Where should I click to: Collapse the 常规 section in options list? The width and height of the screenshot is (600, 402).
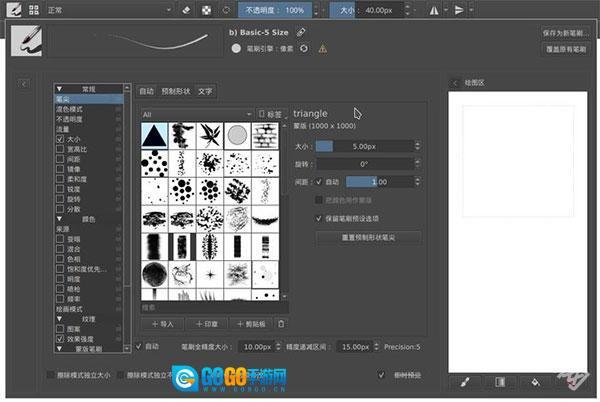point(59,88)
